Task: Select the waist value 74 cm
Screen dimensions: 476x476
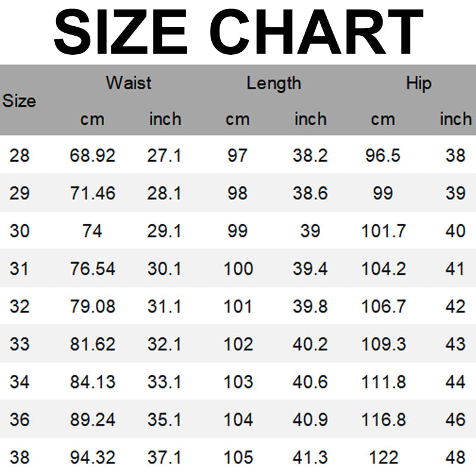Action: coord(92,231)
